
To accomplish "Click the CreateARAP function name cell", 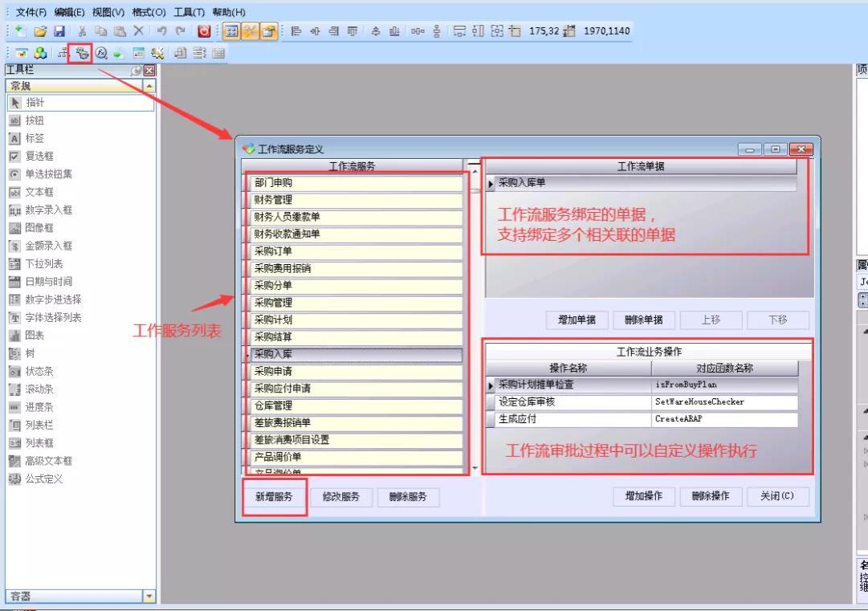I will tap(724, 419).
